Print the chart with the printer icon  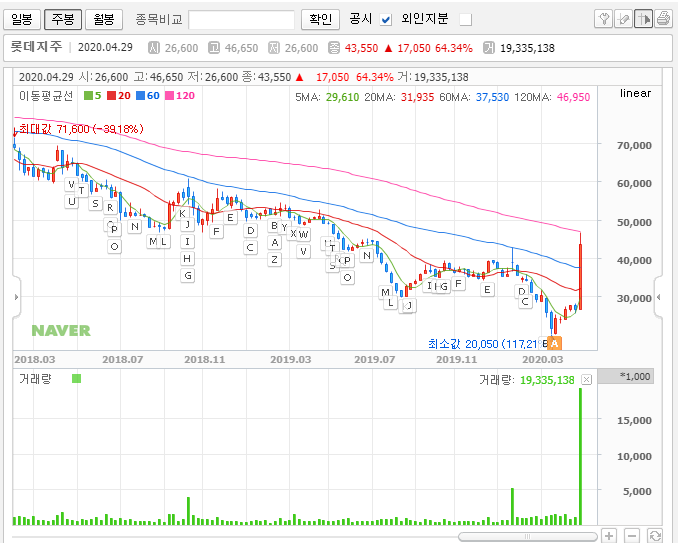pyautogui.click(x=663, y=19)
